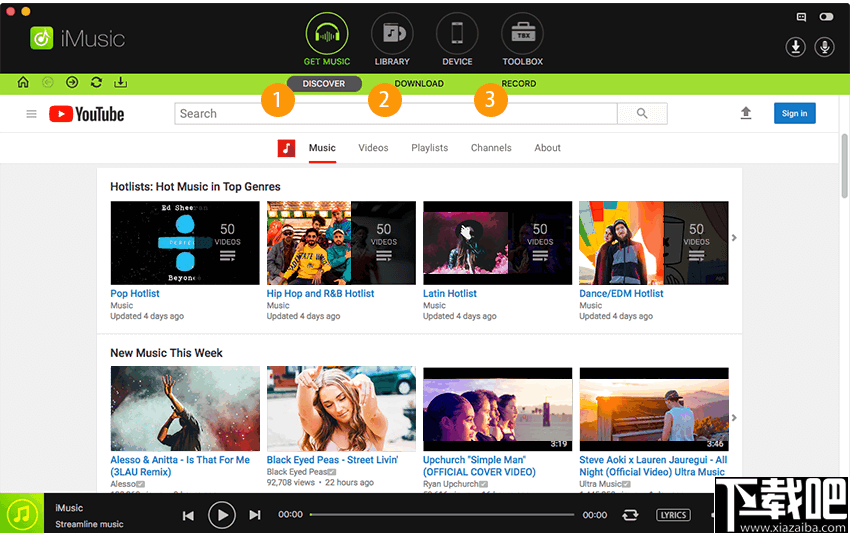Image resolution: width=850 pixels, height=533 pixels.
Task: Click the page vertical scrollbar
Action: [x=845, y=165]
